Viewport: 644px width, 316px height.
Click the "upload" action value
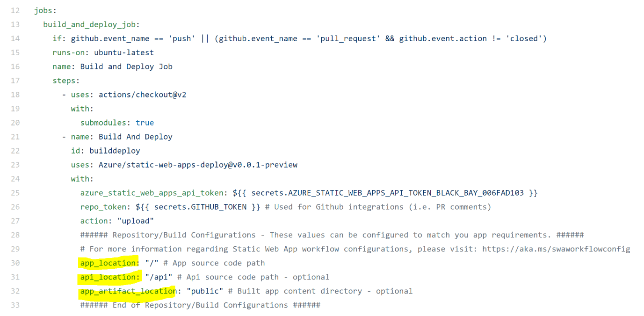point(136,221)
